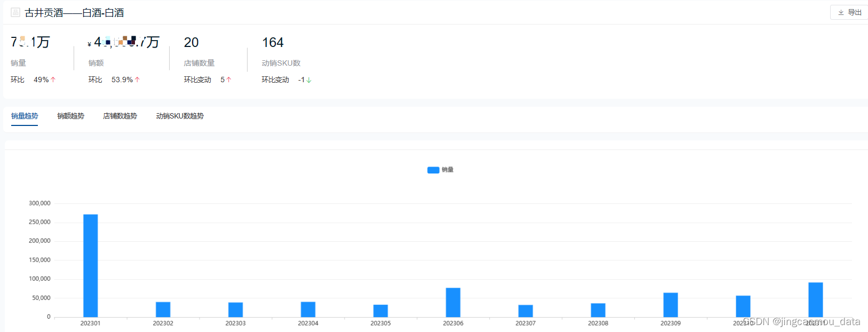Click the green down arrow beside -1

coord(309,80)
